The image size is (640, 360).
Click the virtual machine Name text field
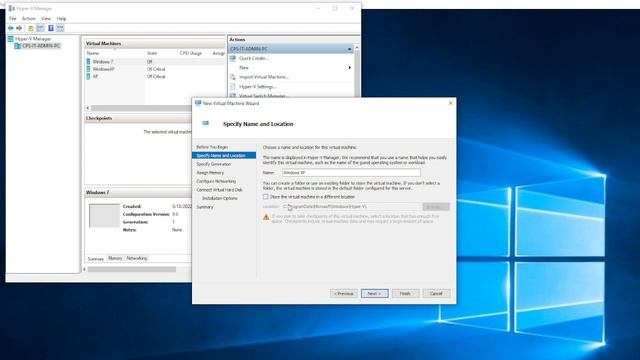tap(351, 173)
